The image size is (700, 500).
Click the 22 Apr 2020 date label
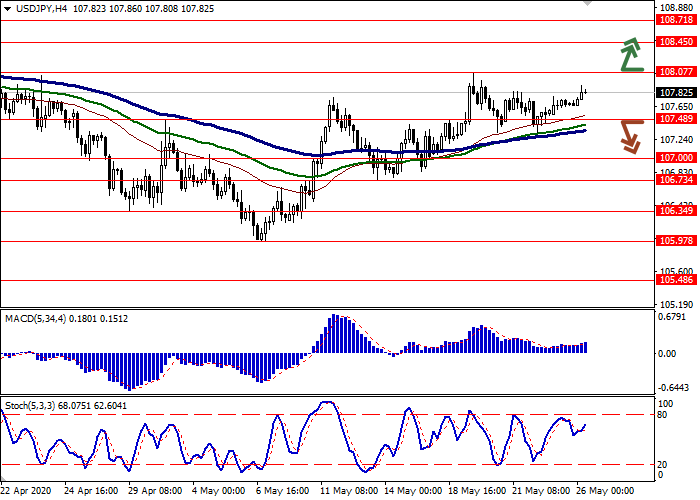point(27,492)
